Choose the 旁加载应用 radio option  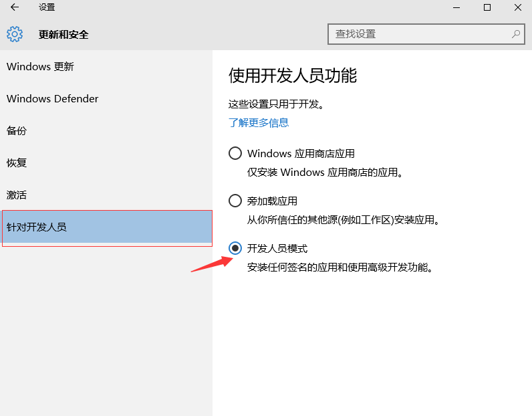point(235,201)
